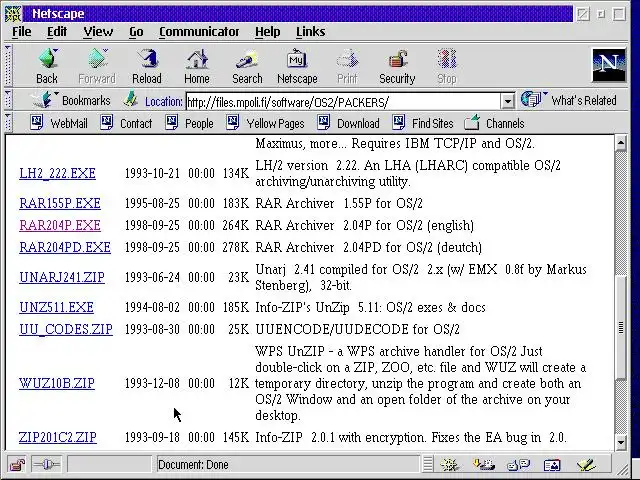The width and height of the screenshot is (640, 480).
Task: Open the Channels folder
Action: click(495, 123)
